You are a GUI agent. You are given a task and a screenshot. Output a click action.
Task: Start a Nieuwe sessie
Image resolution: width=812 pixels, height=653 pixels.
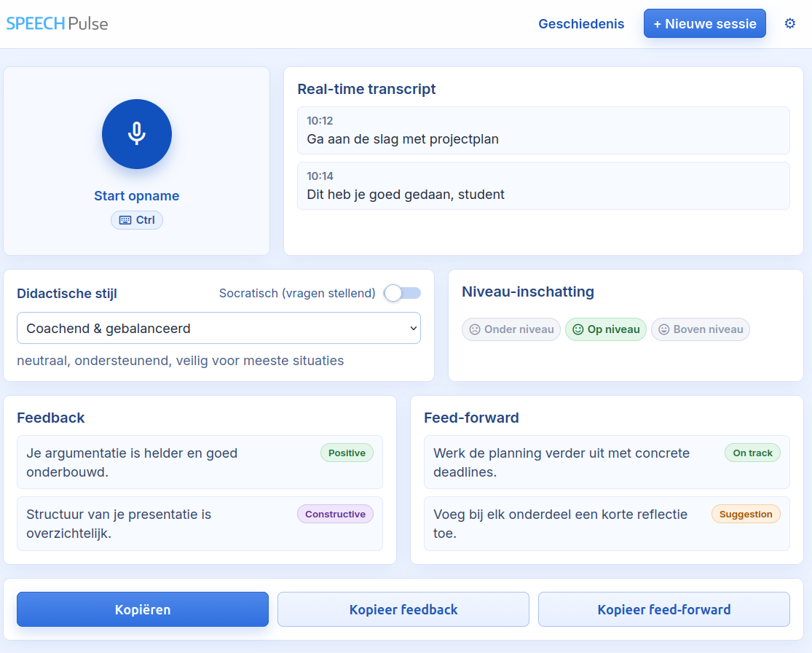pos(704,24)
